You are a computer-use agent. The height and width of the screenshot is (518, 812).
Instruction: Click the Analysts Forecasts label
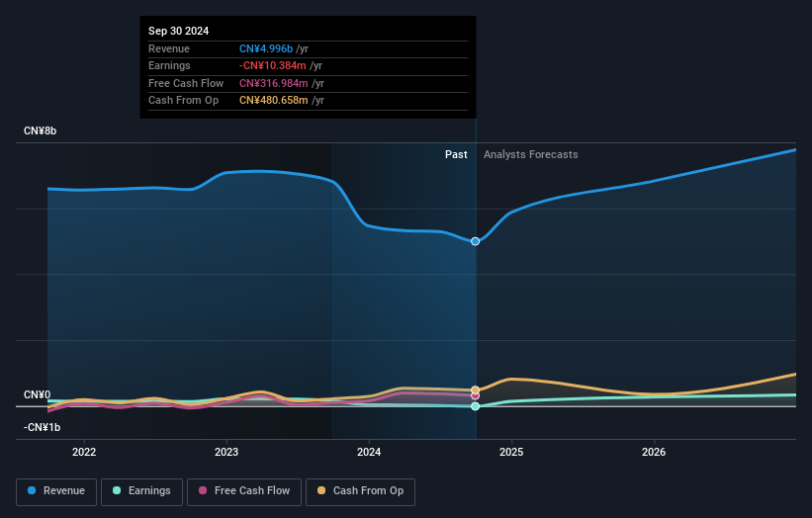pyautogui.click(x=531, y=154)
